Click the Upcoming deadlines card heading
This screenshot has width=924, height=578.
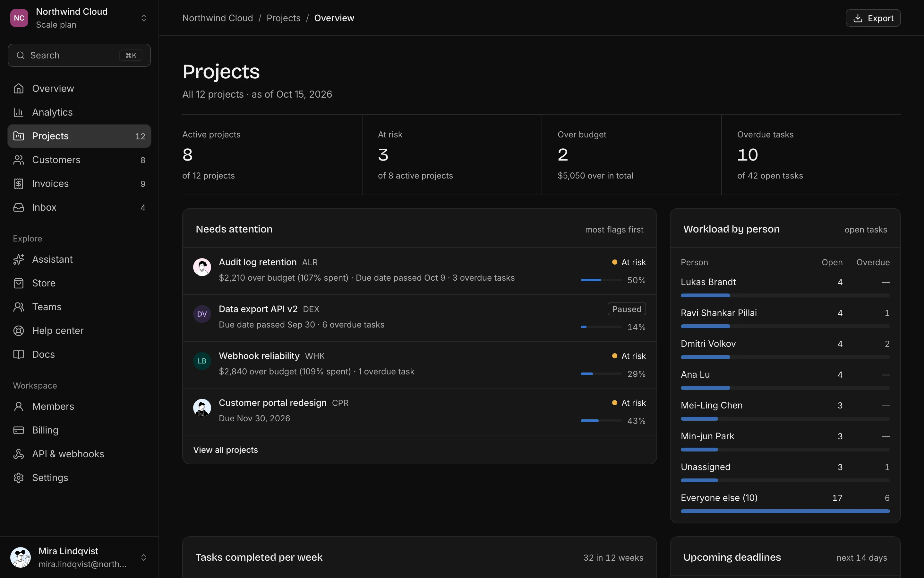coord(732,557)
